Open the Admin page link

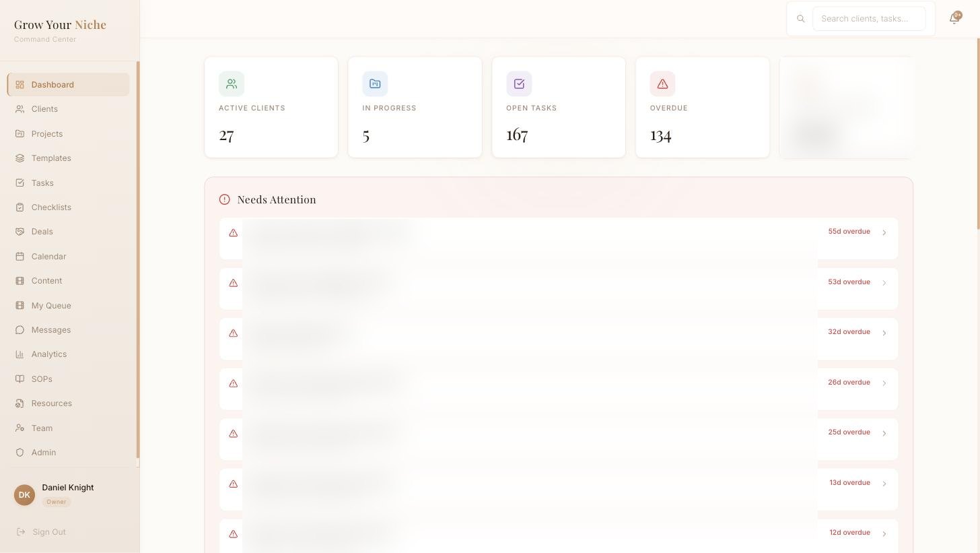(x=68, y=453)
